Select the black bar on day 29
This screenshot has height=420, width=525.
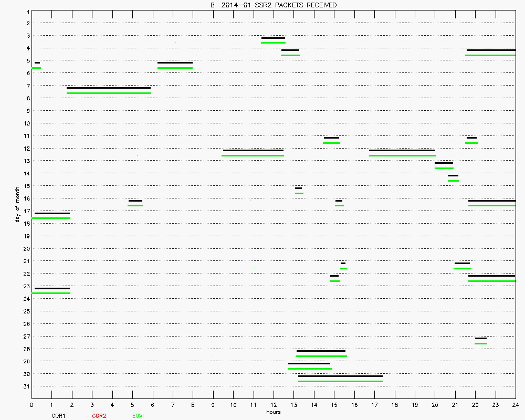[x=309, y=363]
